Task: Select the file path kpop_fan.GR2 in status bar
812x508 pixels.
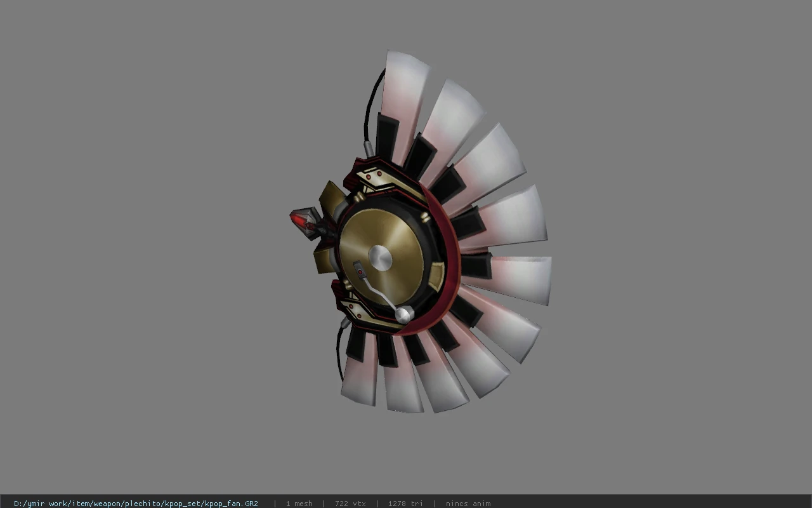Action: [x=136, y=504]
